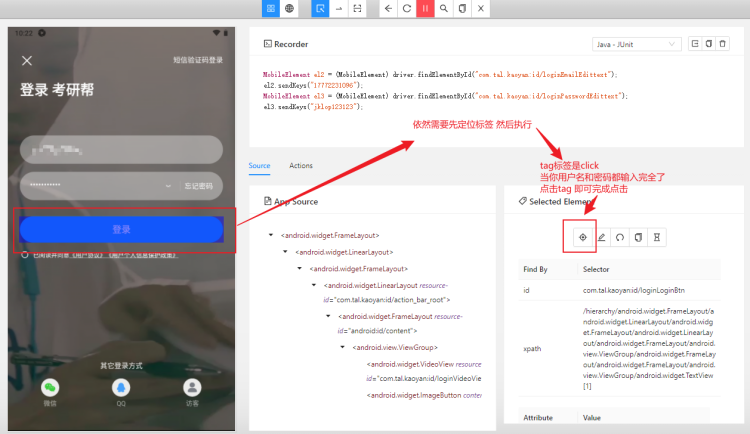This screenshot has width=750, height=434.
Task: Click the back arrow toolbar button
Action: (x=388, y=8)
